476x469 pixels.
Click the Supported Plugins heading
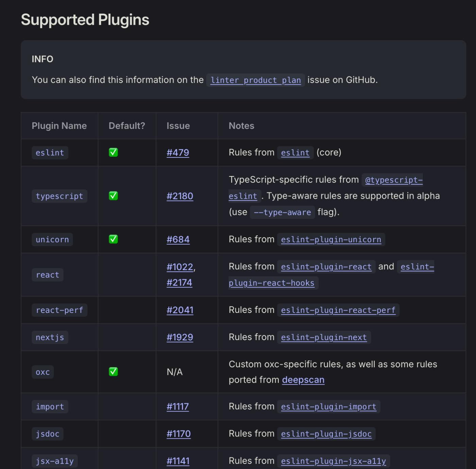[x=85, y=20]
